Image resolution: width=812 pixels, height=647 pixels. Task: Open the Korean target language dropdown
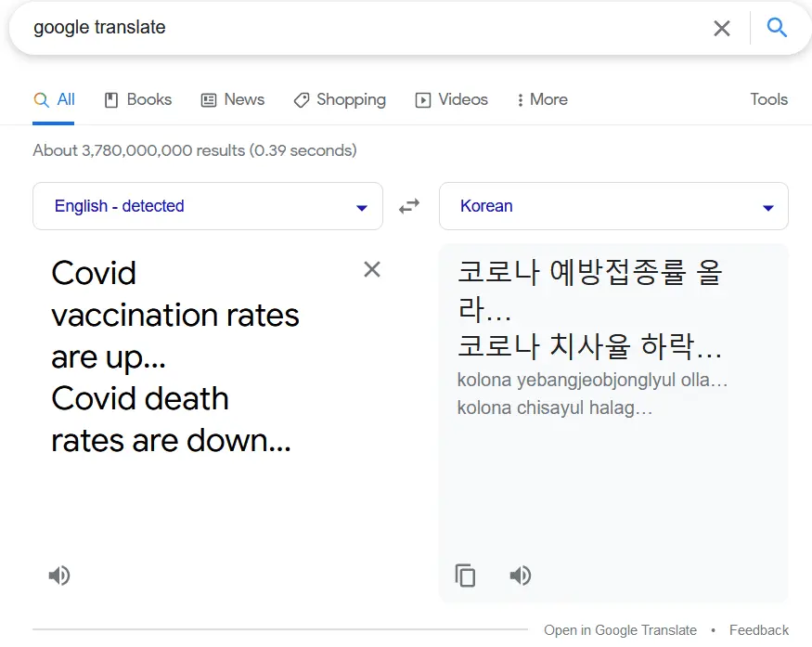click(x=613, y=206)
